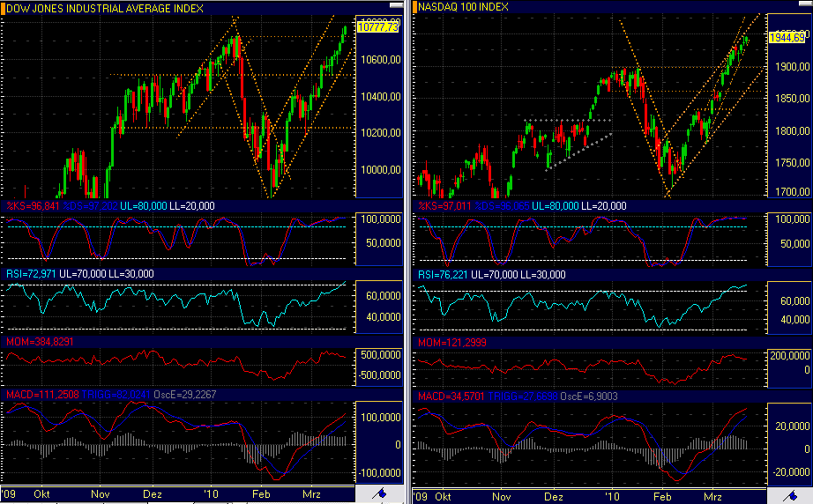
Task: Click the NASDAQ MOM=121,2999 momentum label
Action: (x=452, y=343)
